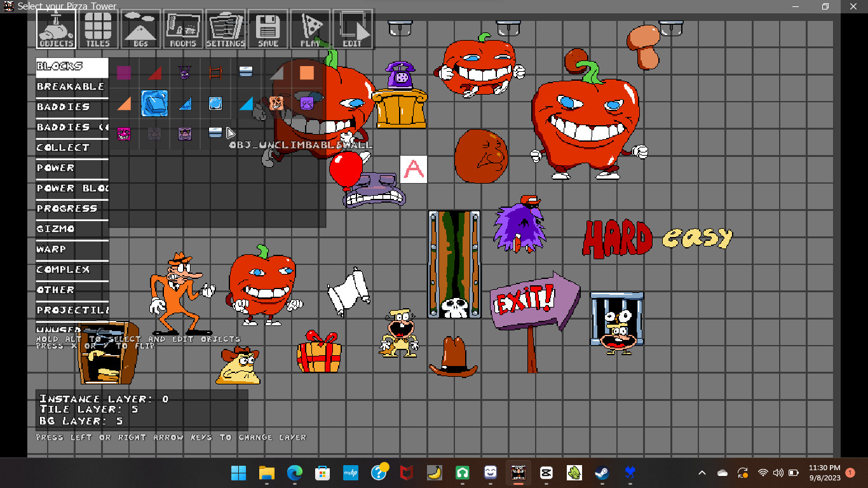The image size is (868, 488).
Task: Switch to the TILES editor icon
Action: [97, 29]
